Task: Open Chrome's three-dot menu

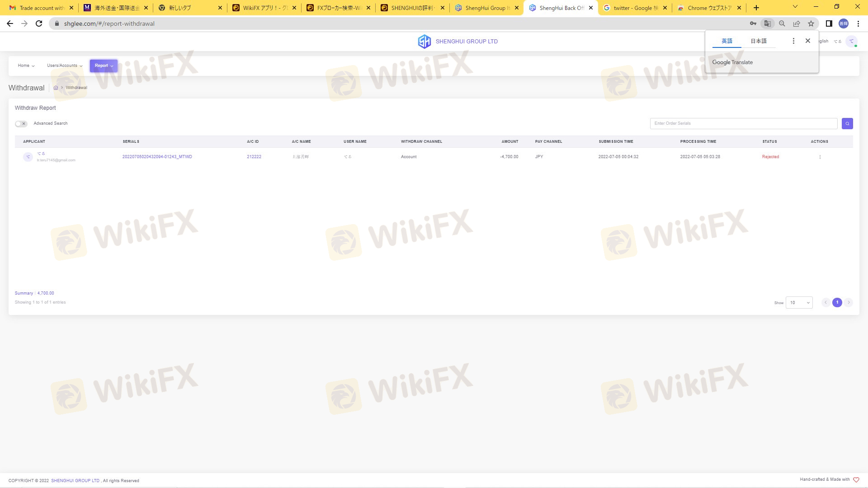Action: pyautogui.click(x=858, y=23)
